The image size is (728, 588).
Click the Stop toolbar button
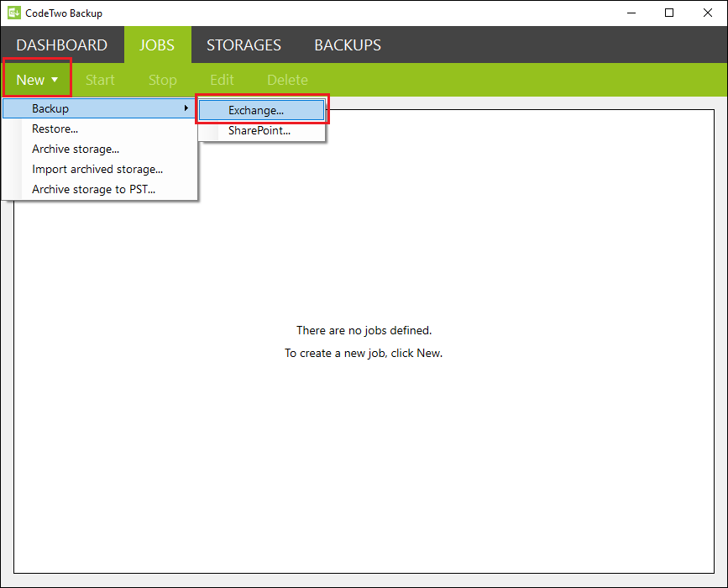[163, 80]
